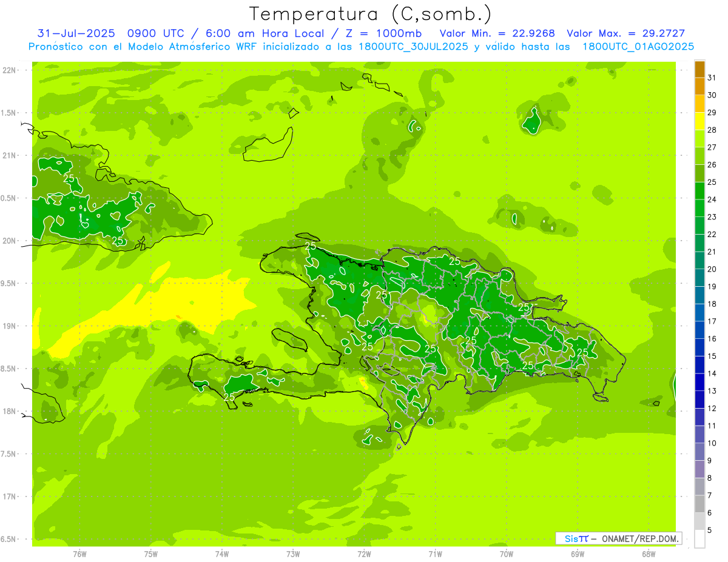728x562 pixels.
Task: Pick the purple legend band between 9 and 10
Action: tap(699, 452)
